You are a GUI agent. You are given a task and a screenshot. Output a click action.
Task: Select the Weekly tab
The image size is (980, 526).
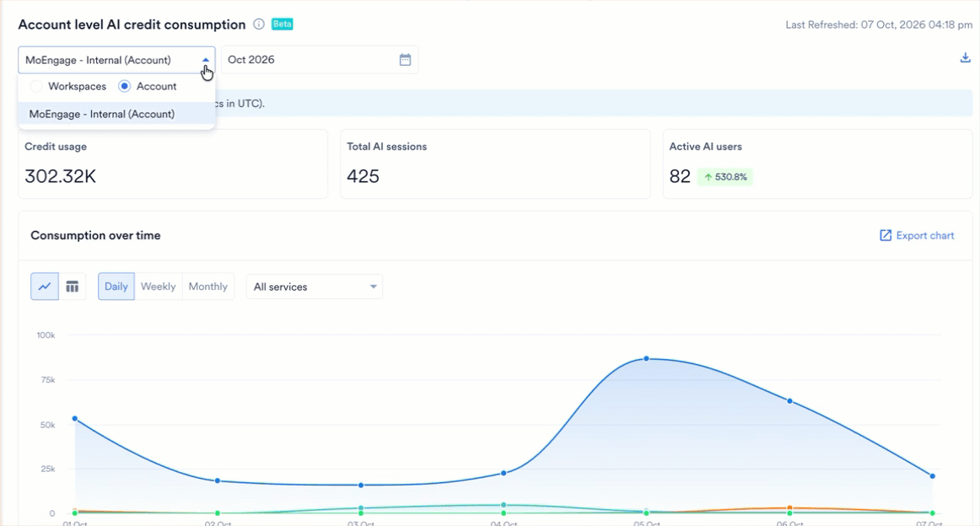(158, 287)
